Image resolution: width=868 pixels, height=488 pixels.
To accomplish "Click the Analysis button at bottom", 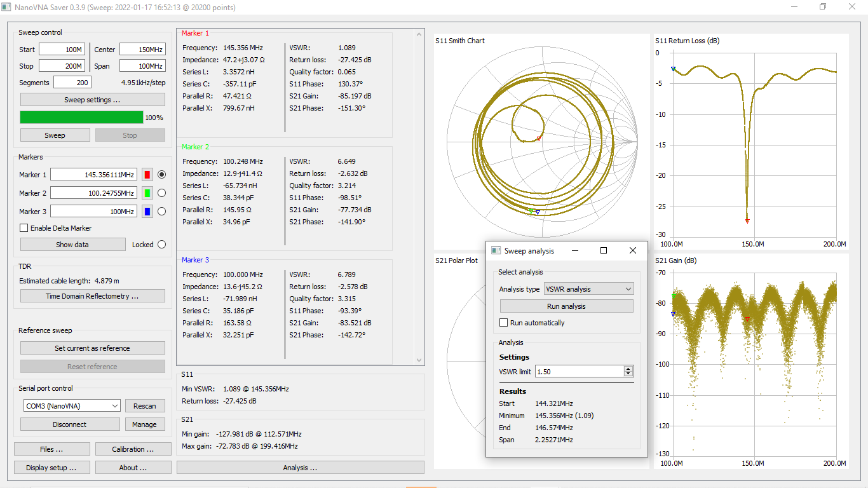I will 300,468.
